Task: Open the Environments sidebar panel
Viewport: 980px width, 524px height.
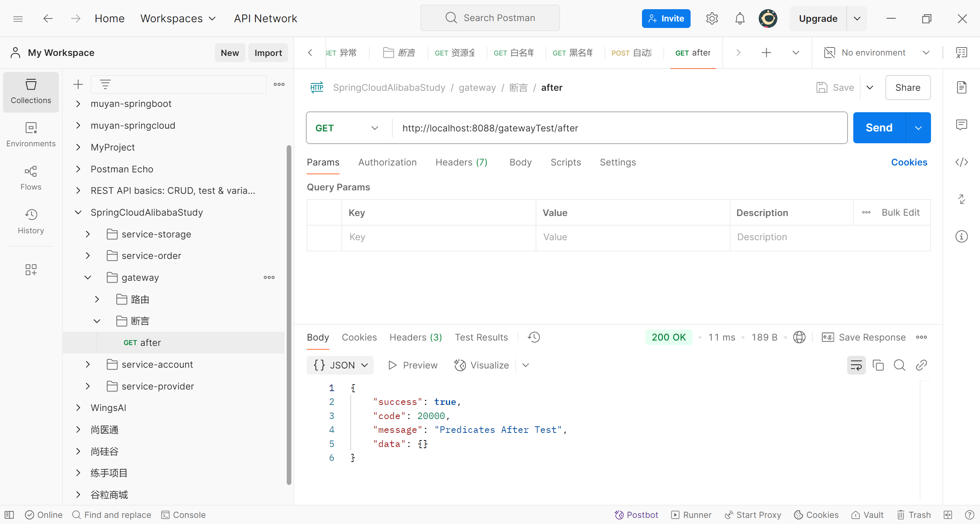Action: coord(31,134)
